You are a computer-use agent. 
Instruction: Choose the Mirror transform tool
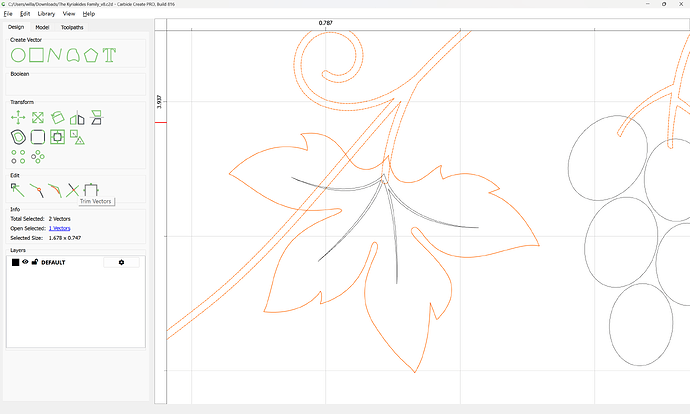(77, 117)
